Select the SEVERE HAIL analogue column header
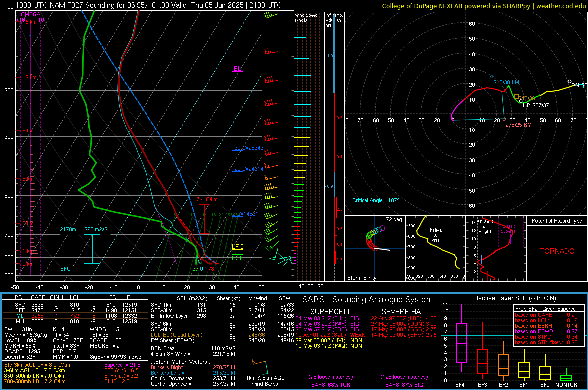This screenshot has height=390, width=588. [404, 312]
